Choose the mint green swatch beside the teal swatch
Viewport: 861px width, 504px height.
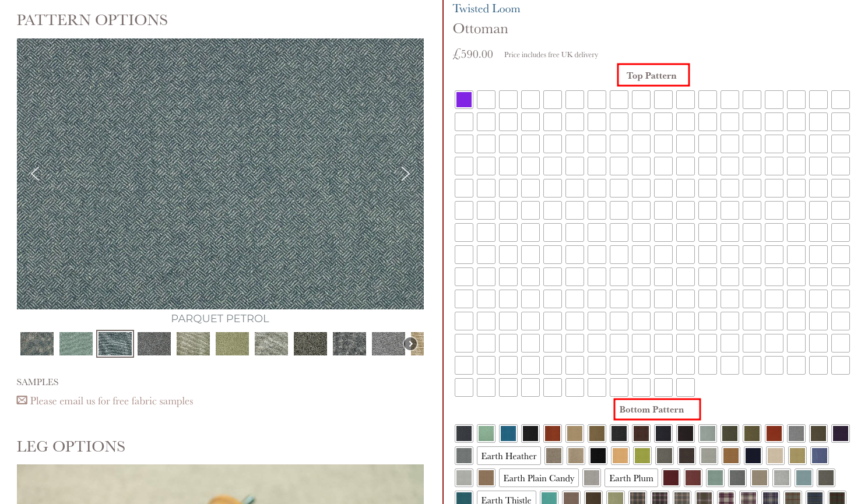(486, 433)
